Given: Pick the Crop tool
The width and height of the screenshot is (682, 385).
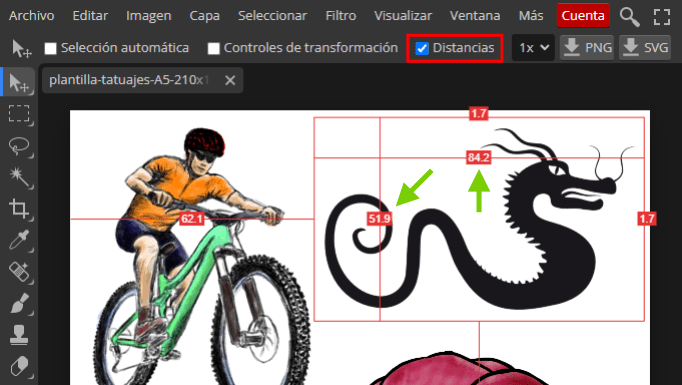Looking at the screenshot, I should coord(19,208).
